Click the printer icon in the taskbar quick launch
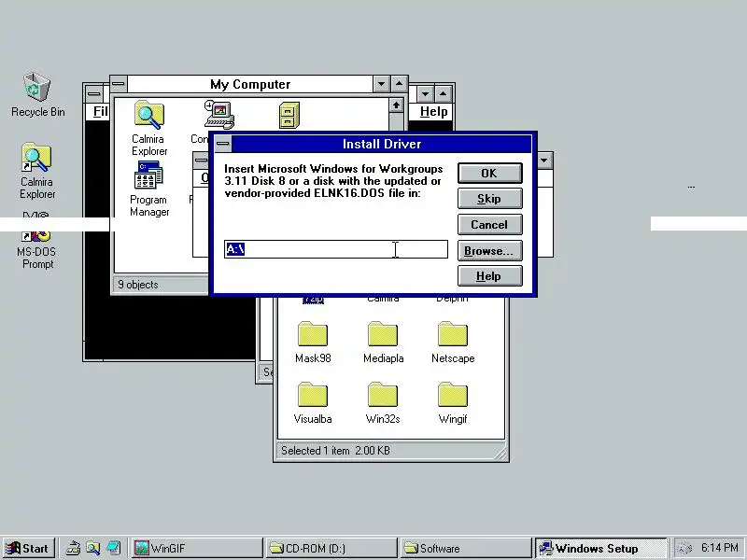The width and height of the screenshot is (747, 560). (73, 548)
